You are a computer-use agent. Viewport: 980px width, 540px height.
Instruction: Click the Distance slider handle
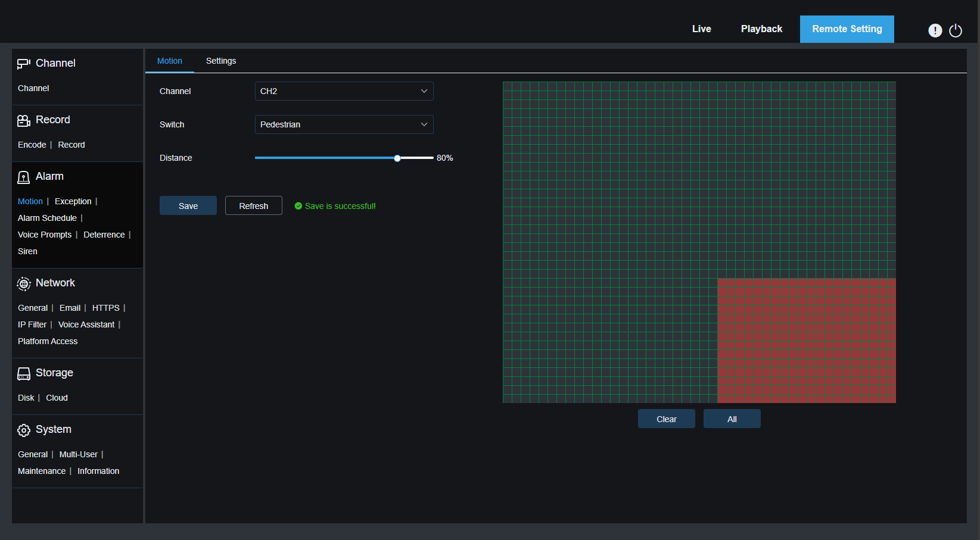[x=397, y=158]
